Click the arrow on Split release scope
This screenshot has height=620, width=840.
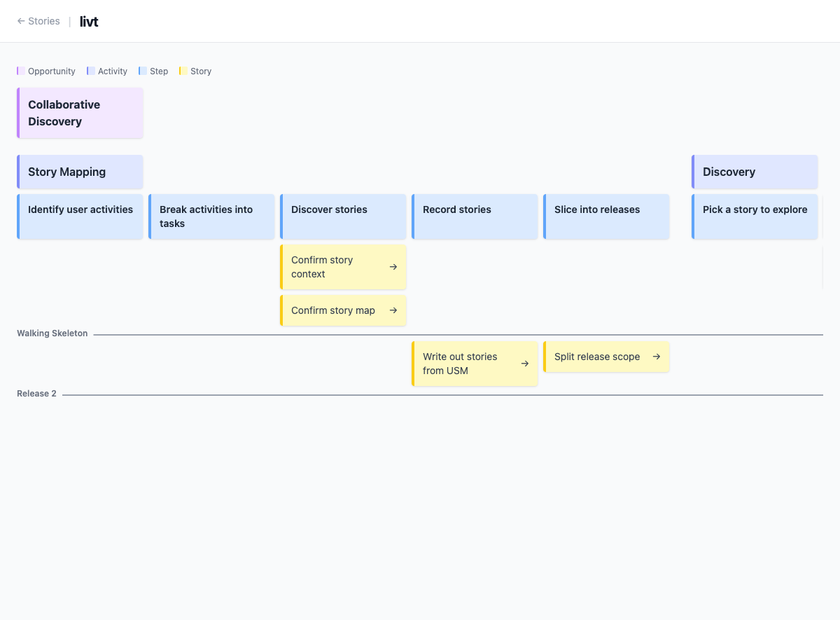(x=657, y=357)
